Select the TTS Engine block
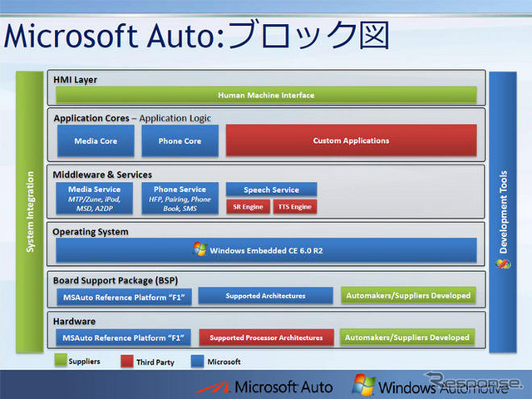Screen dimensions: 532x399 [295, 207]
